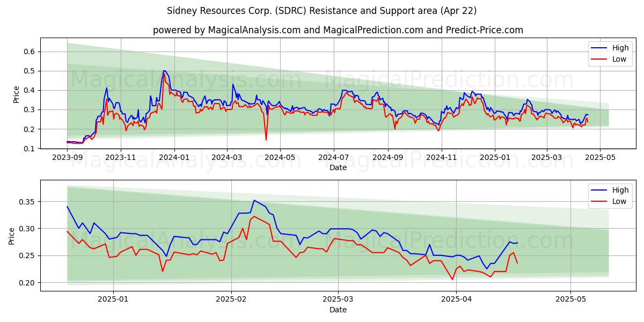Click the '2023-11' x-axis label in top chart
The image size is (644, 322).
120,158
